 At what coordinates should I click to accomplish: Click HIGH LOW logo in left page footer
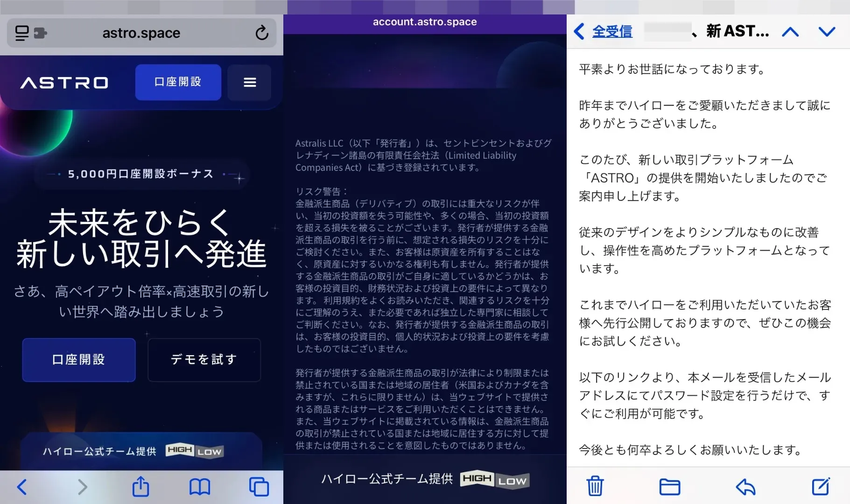(x=195, y=451)
